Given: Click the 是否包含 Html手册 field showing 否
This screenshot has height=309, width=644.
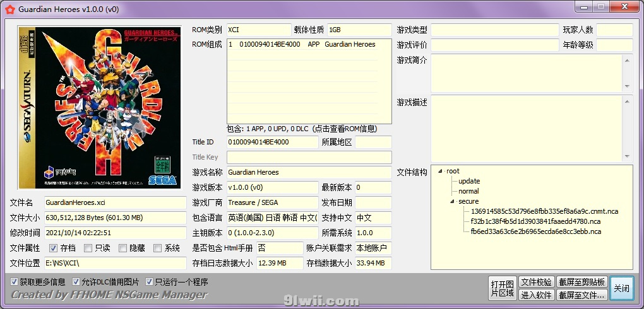Looking at the screenshot, I should [x=280, y=248].
